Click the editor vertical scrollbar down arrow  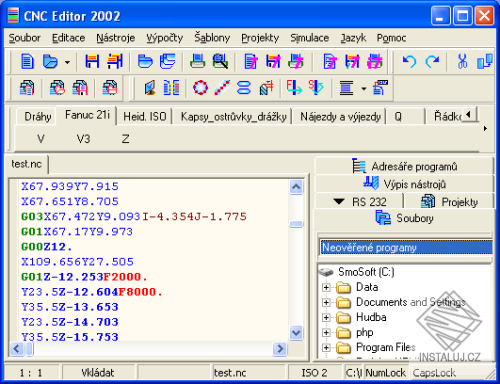coord(296,333)
